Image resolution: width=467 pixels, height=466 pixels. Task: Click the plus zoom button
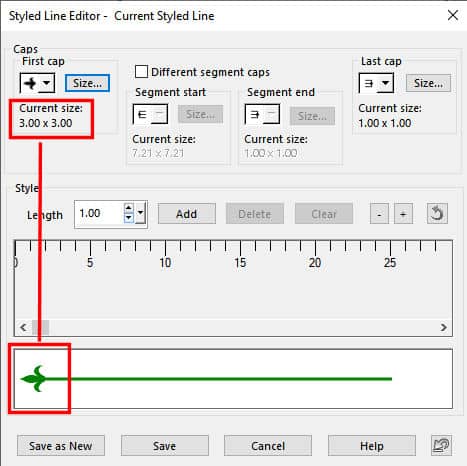click(403, 214)
